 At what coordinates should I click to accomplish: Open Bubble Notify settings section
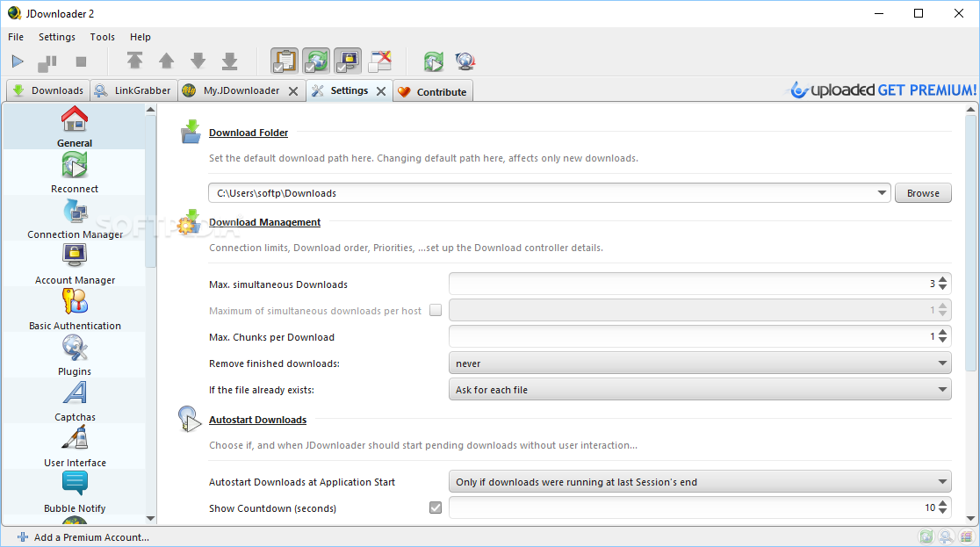(x=75, y=492)
